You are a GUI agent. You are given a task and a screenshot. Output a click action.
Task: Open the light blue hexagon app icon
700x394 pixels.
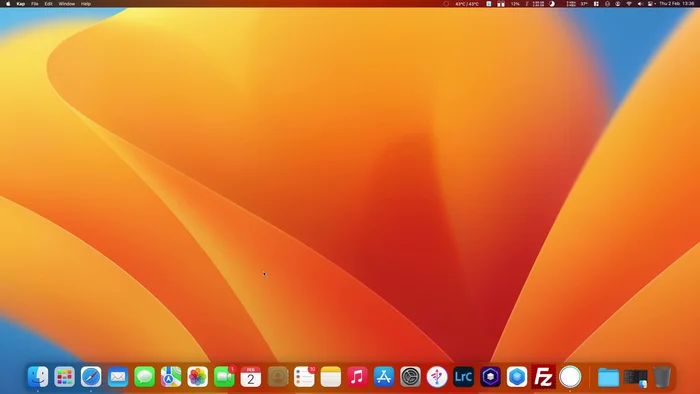click(517, 377)
